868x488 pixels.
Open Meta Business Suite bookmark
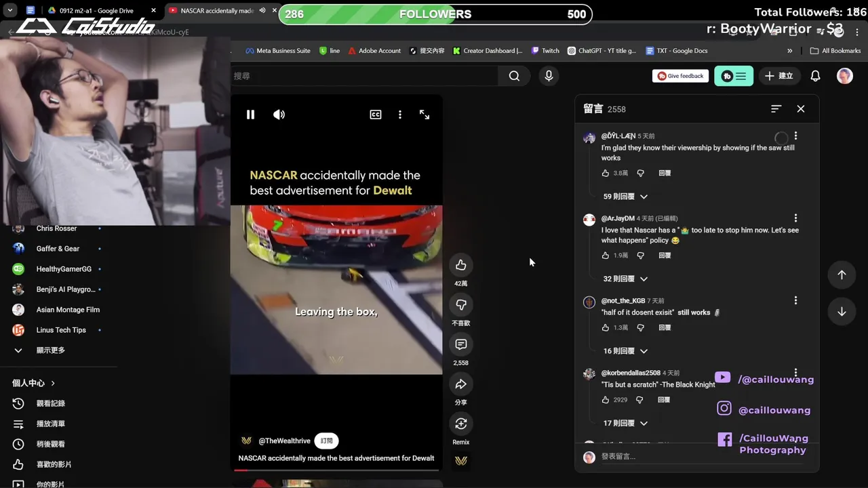point(277,51)
